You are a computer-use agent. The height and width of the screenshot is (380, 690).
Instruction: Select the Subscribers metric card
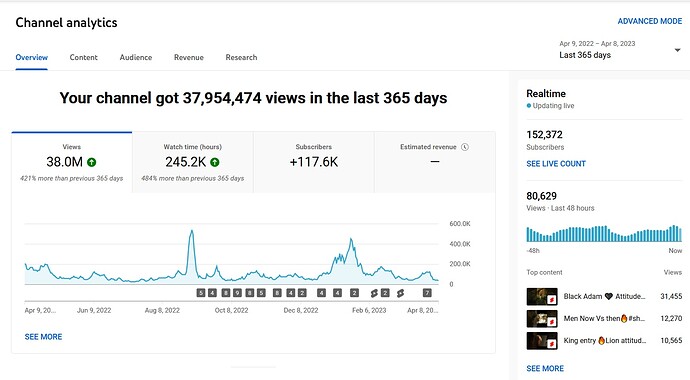(x=314, y=162)
